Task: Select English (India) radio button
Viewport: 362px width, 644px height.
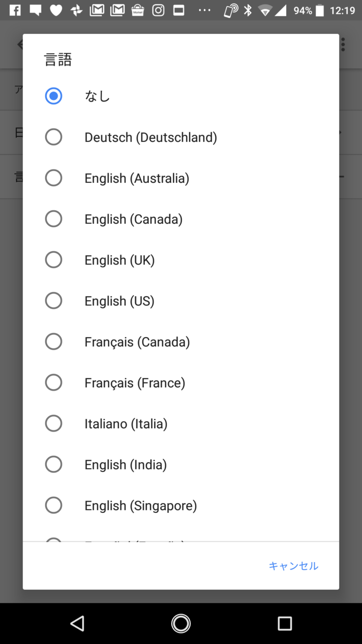Action: point(54,464)
